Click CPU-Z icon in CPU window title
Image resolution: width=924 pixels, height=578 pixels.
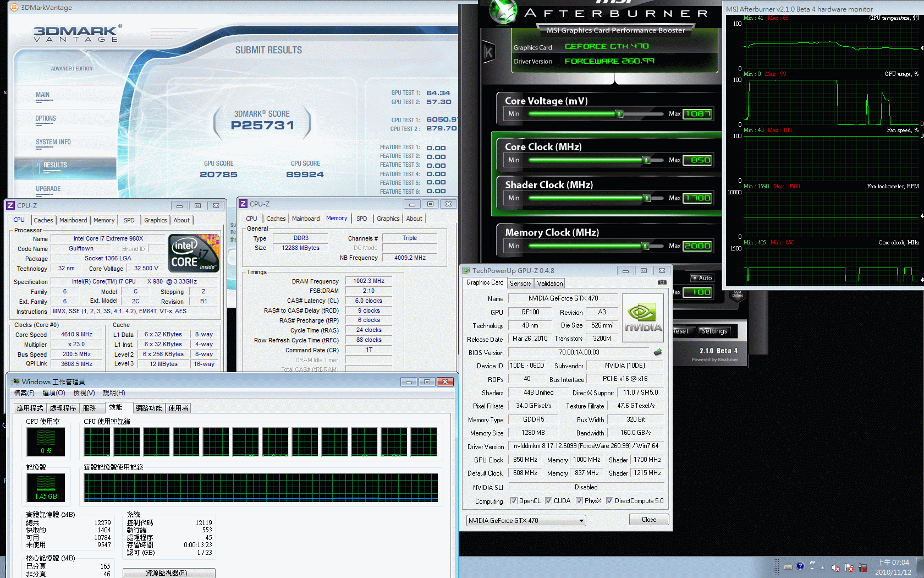point(10,205)
